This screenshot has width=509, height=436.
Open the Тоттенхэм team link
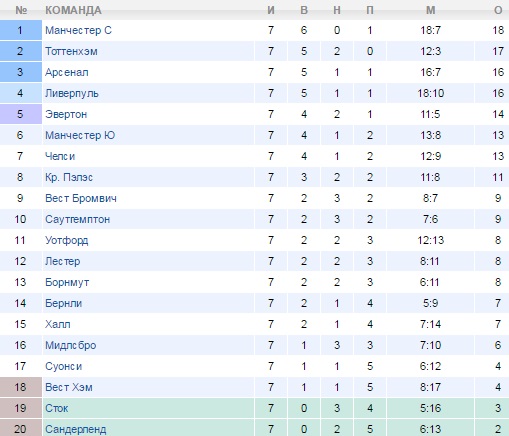coord(71,51)
